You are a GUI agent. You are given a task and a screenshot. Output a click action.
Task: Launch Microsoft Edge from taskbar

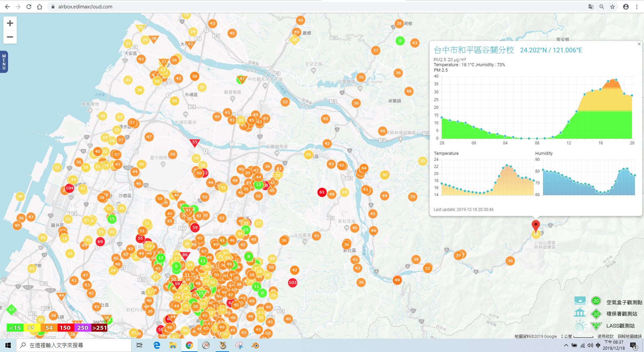(x=157, y=345)
